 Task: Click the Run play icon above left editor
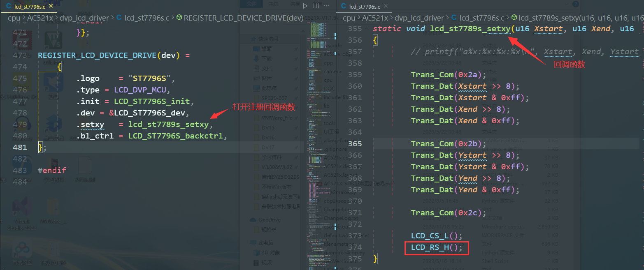pos(305,6)
